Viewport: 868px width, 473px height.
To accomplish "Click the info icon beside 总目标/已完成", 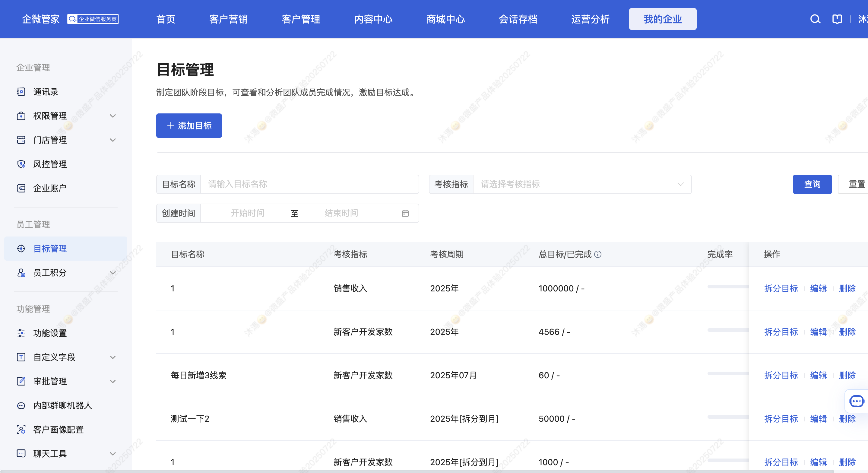I will [598, 254].
